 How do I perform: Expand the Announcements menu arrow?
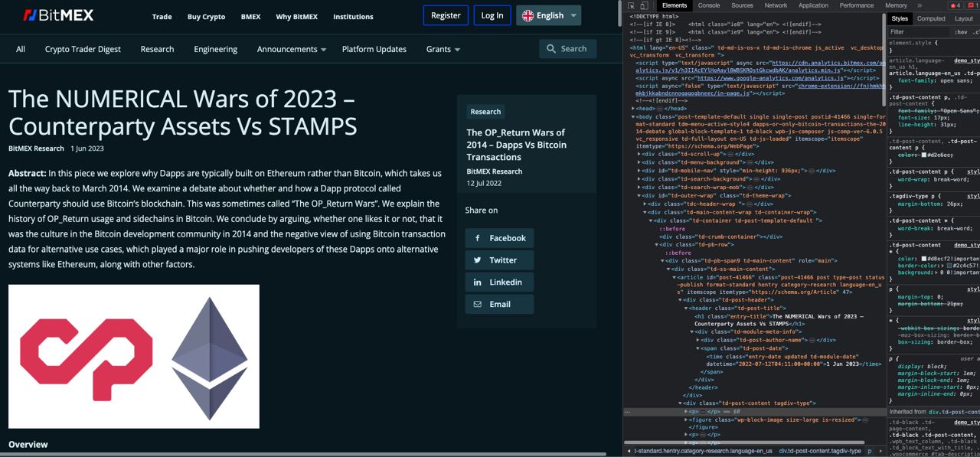click(324, 50)
